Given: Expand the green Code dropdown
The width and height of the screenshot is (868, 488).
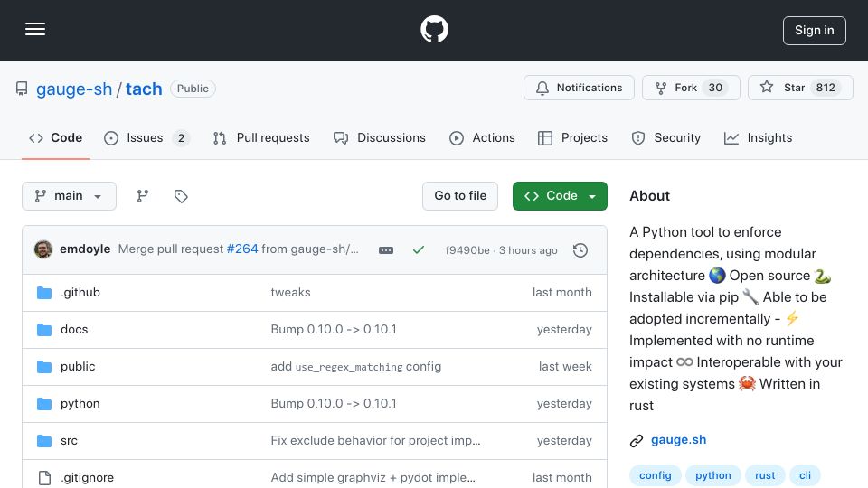Looking at the screenshot, I should 560,196.
